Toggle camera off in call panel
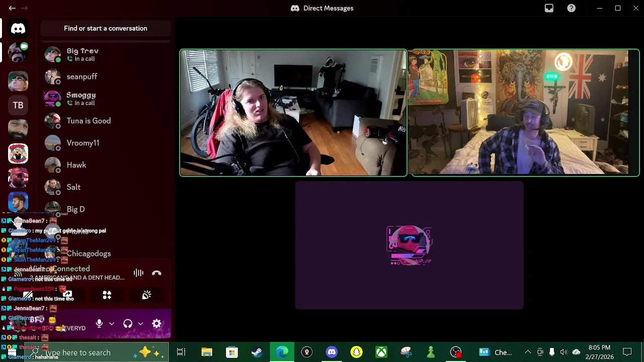This screenshot has height=362, width=644. [x=28, y=295]
